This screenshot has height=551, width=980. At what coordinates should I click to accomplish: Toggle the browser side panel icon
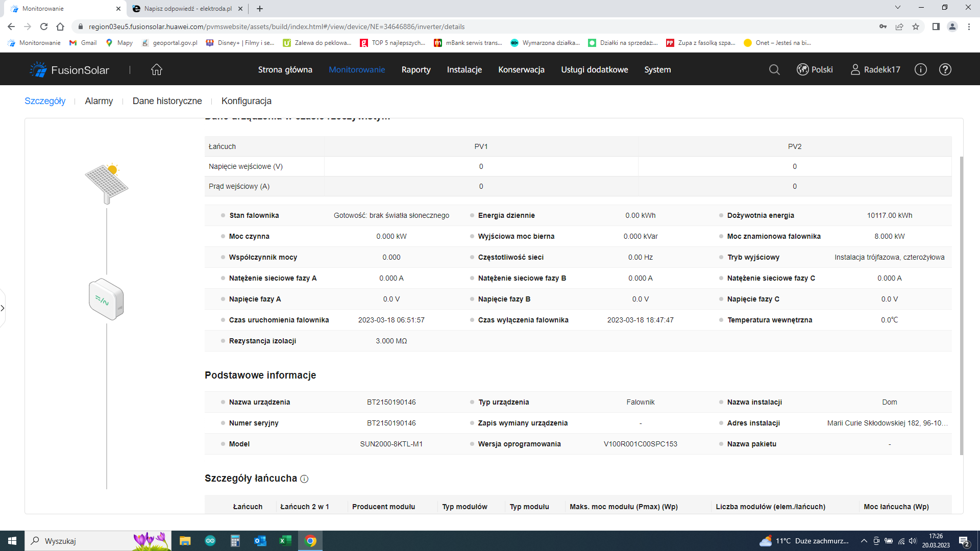tap(936, 27)
